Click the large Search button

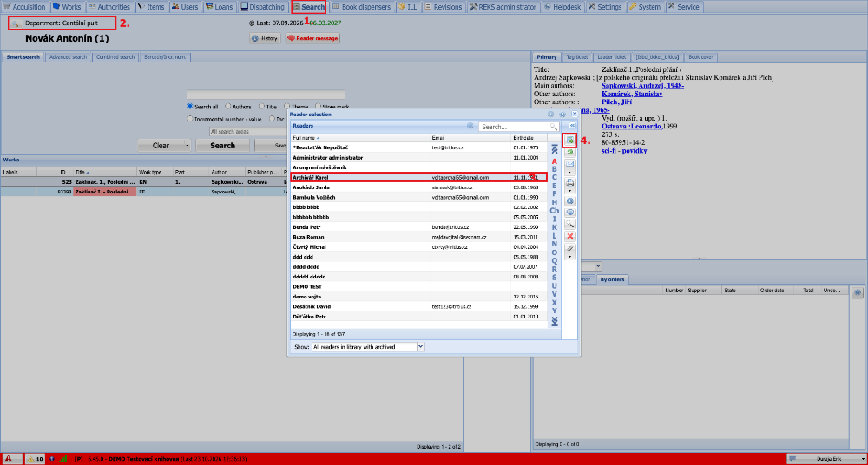coord(222,146)
